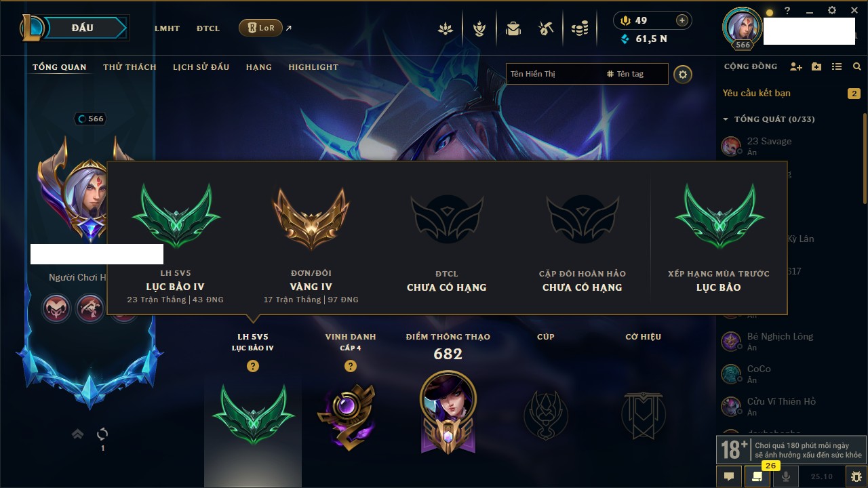
Task: Click the plus button to buy RP
Action: click(682, 20)
